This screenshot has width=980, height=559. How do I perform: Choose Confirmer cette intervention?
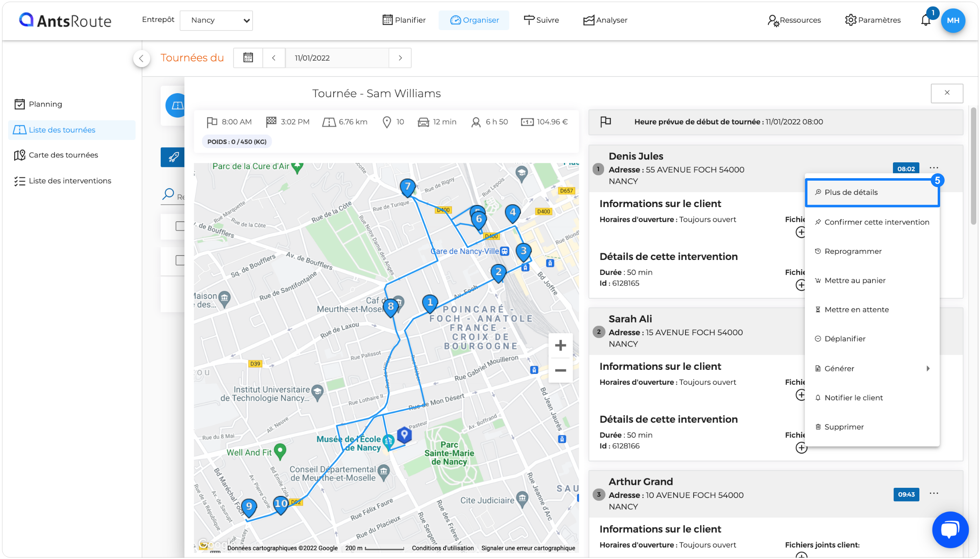872,222
